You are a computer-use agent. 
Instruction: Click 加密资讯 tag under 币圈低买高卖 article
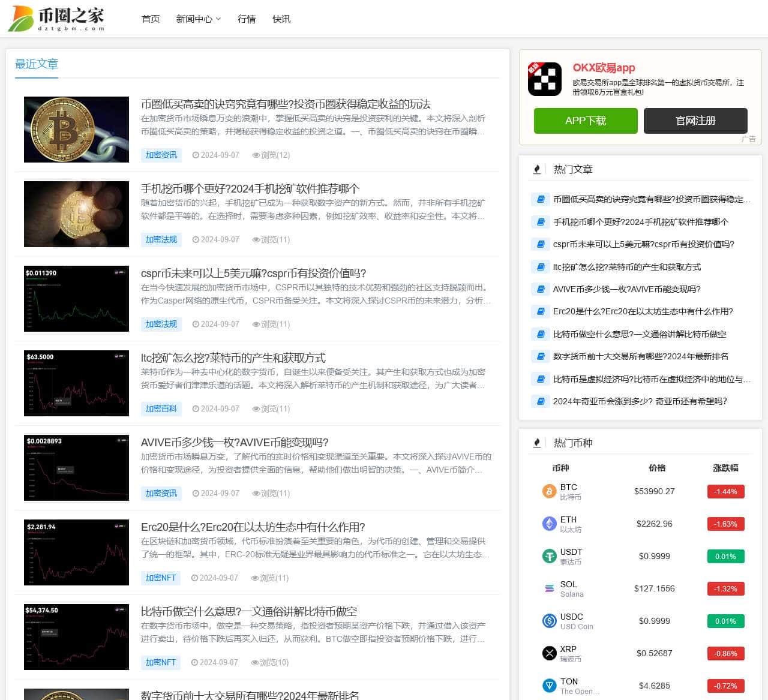[161, 155]
